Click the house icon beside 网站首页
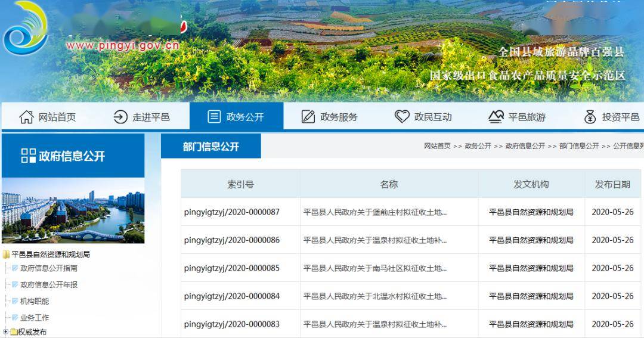The width and height of the screenshot is (644, 338). point(26,117)
